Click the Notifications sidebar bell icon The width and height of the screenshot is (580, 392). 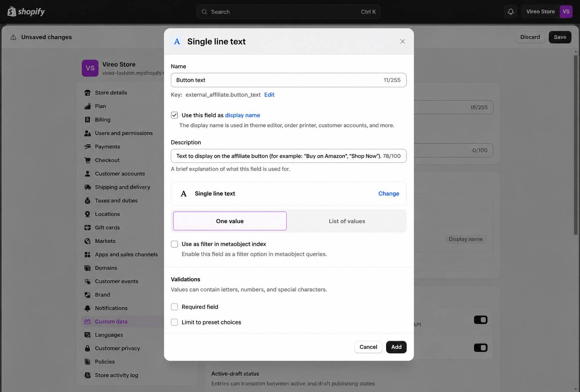tap(87, 308)
